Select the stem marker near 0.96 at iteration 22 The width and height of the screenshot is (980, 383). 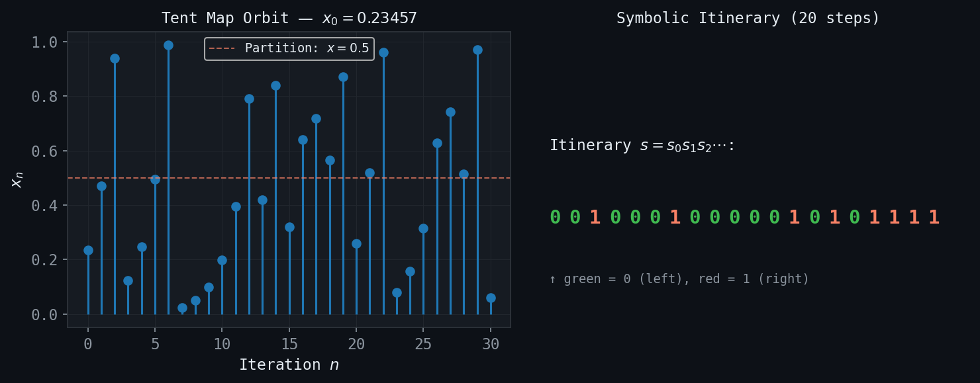click(385, 53)
